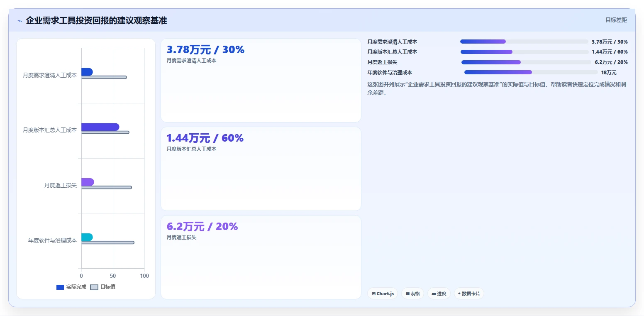Click the icon inside the 表格 chip

point(407,294)
